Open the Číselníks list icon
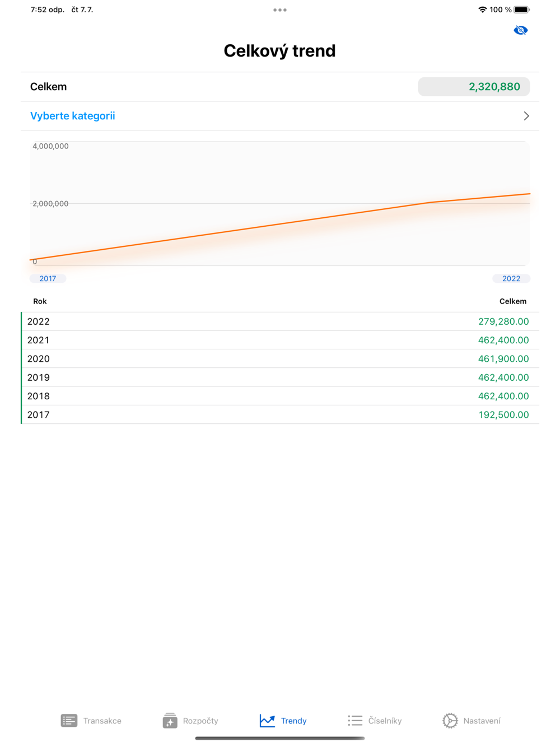The image size is (560, 747). [355, 721]
